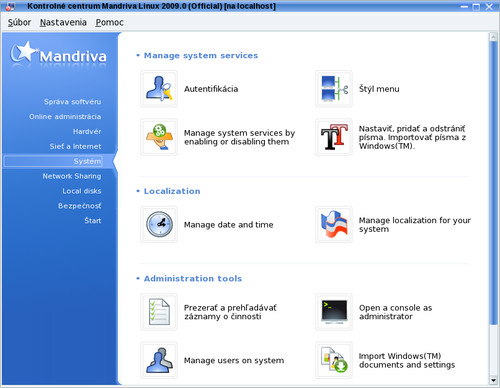The height and width of the screenshot is (388, 500).
Task: Click Prezerať a prehľadávať záznamy label
Action: coord(230,312)
